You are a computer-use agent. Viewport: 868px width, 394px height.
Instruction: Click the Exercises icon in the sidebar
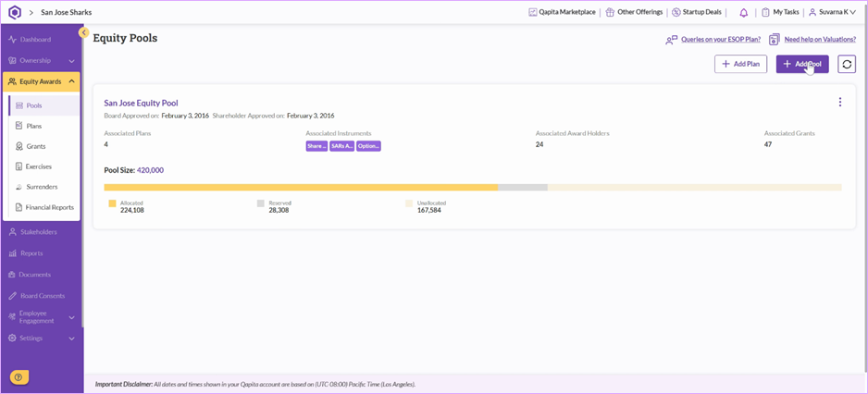click(x=19, y=166)
